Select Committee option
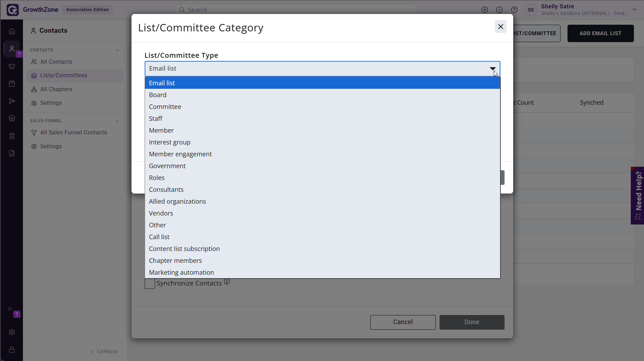 click(x=323, y=107)
